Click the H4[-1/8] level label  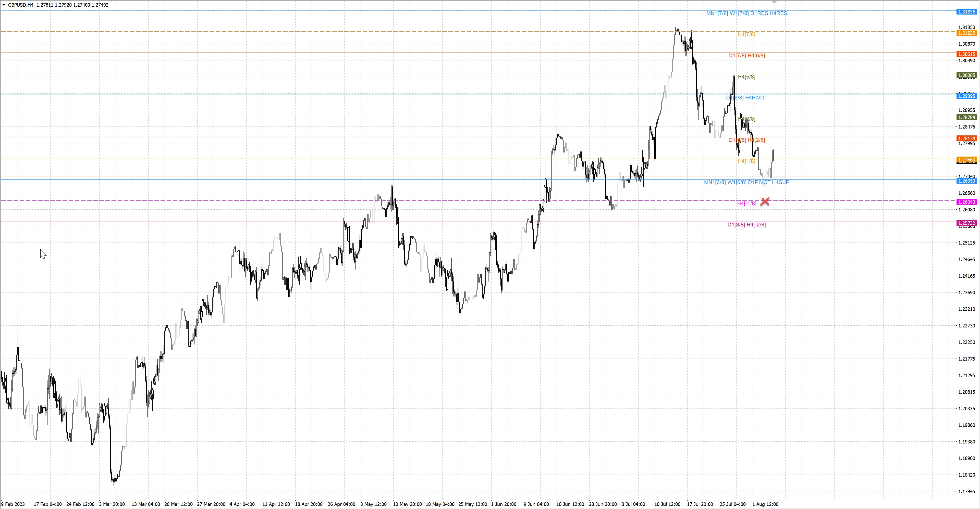[x=746, y=203]
